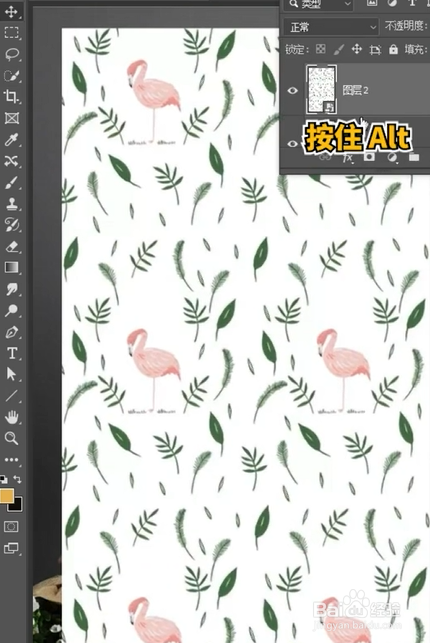Open the black background color picker
This screenshot has width=430, height=643.
click(16, 505)
